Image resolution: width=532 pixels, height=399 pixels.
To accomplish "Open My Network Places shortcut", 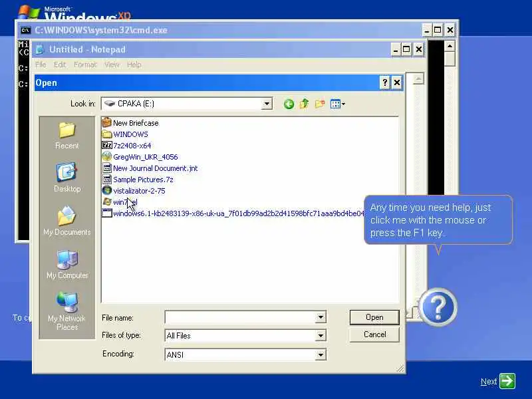I will [67, 311].
